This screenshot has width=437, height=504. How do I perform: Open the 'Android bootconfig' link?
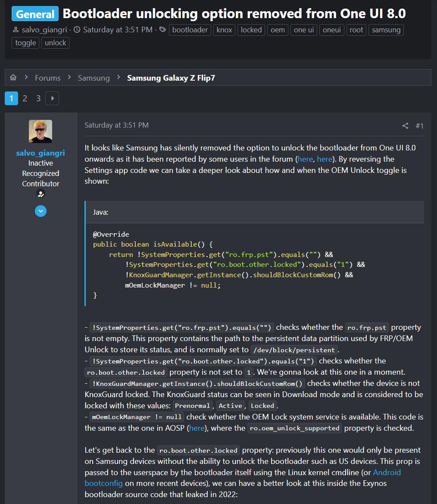pyautogui.click(x=387, y=473)
